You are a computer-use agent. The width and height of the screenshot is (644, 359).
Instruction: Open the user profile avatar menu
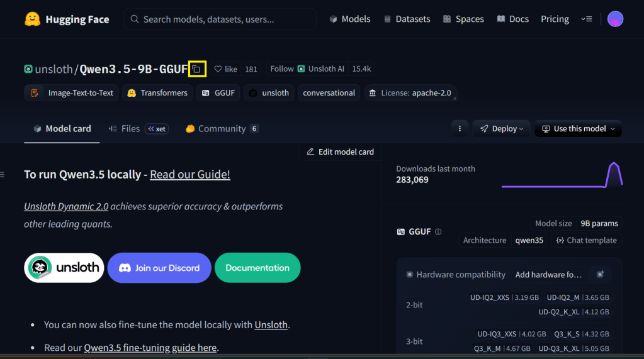pyautogui.click(x=615, y=19)
